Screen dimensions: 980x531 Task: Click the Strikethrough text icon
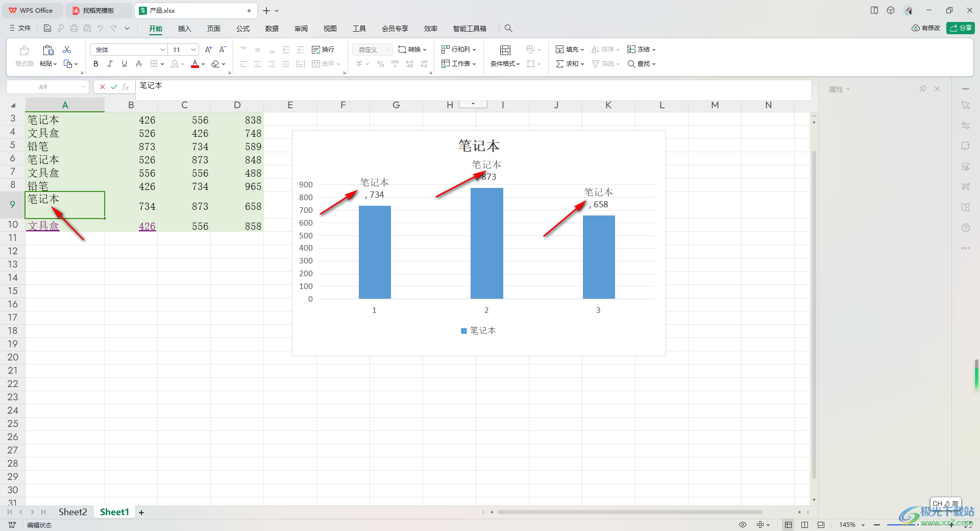click(139, 64)
